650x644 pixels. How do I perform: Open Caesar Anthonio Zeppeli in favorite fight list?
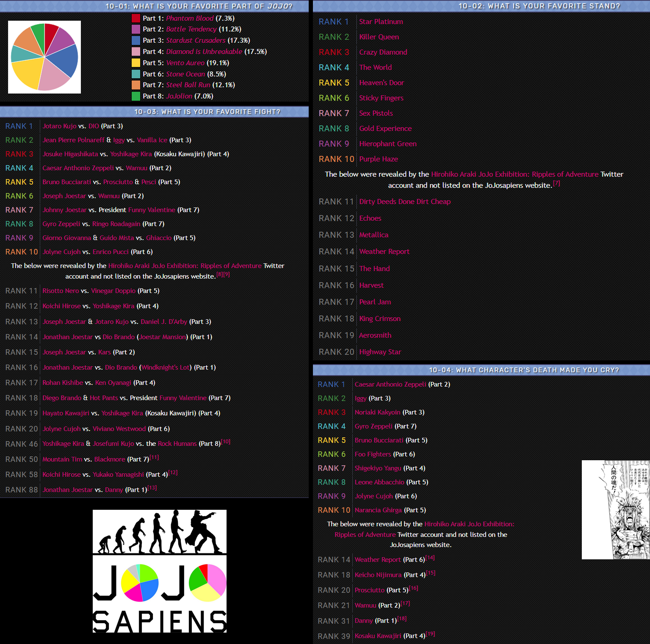[78, 168]
